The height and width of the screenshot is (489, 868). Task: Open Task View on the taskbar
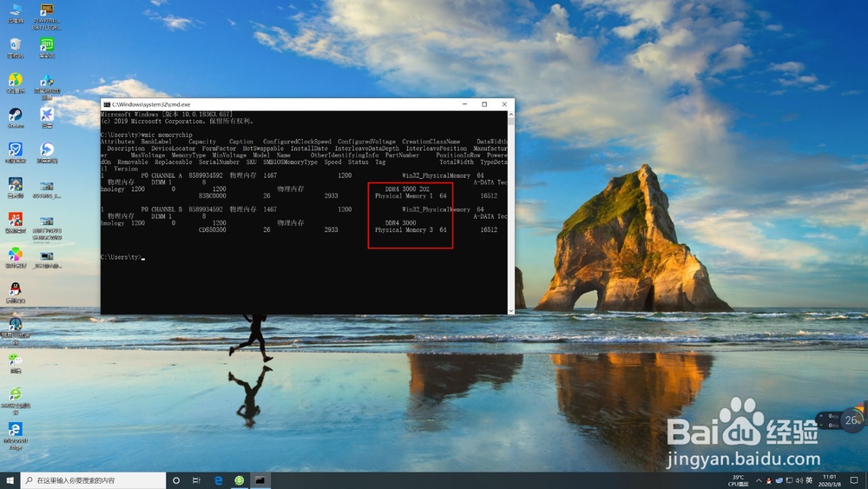(196, 480)
